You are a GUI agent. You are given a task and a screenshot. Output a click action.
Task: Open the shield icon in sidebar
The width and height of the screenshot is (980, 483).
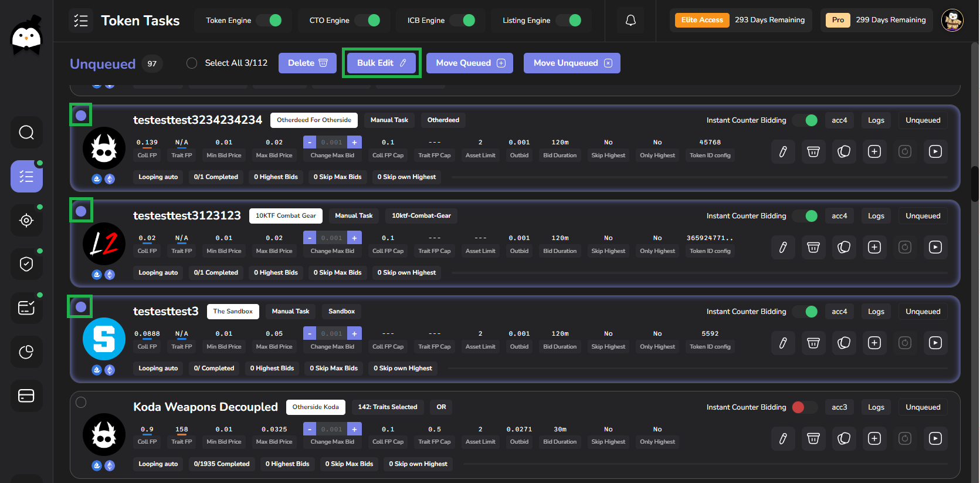click(26, 264)
